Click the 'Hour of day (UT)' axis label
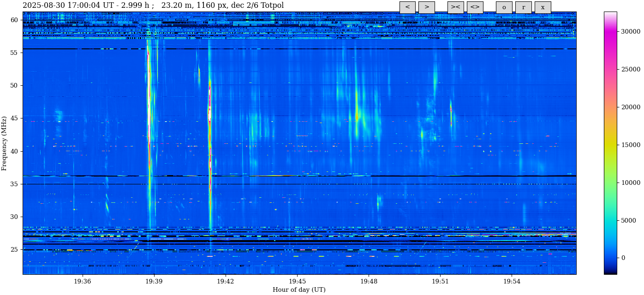Screen dimensions: 644x295 (x=299, y=290)
